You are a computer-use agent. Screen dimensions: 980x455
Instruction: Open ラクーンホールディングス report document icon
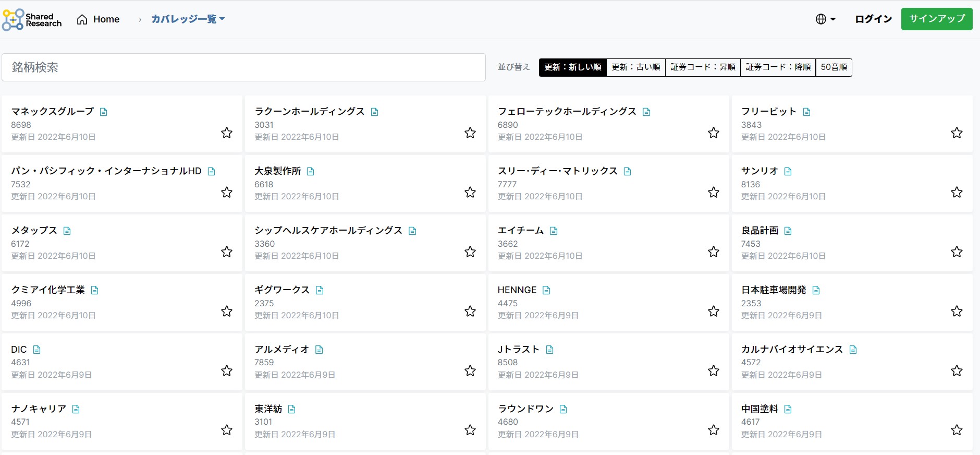coord(374,112)
